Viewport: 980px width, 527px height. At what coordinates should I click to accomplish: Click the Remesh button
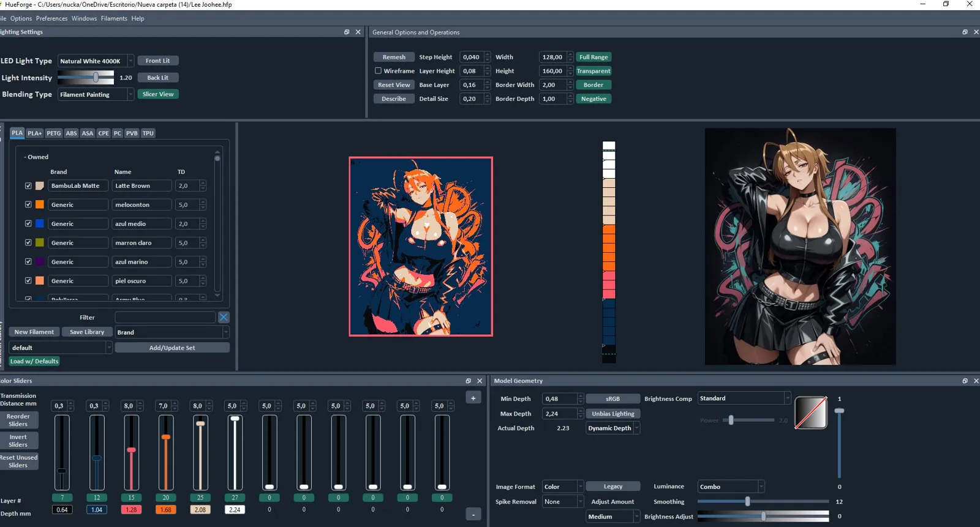[x=394, y=57]
